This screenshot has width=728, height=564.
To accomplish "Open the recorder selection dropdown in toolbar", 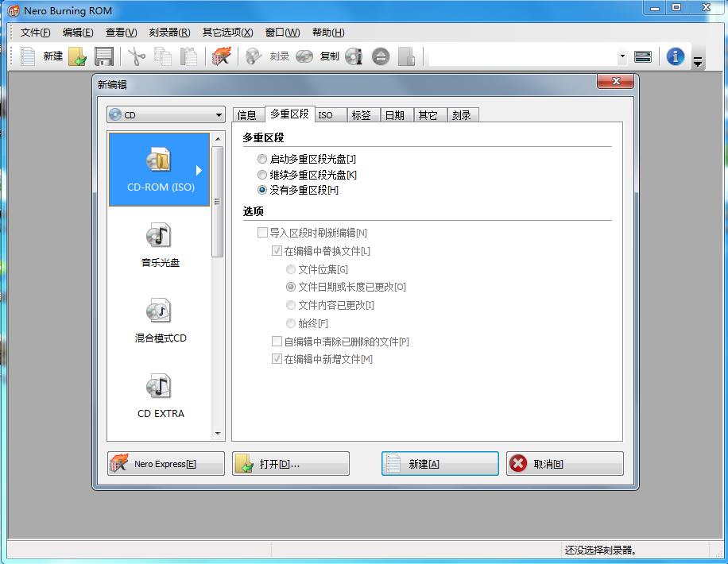I will (x=622, y=56).
